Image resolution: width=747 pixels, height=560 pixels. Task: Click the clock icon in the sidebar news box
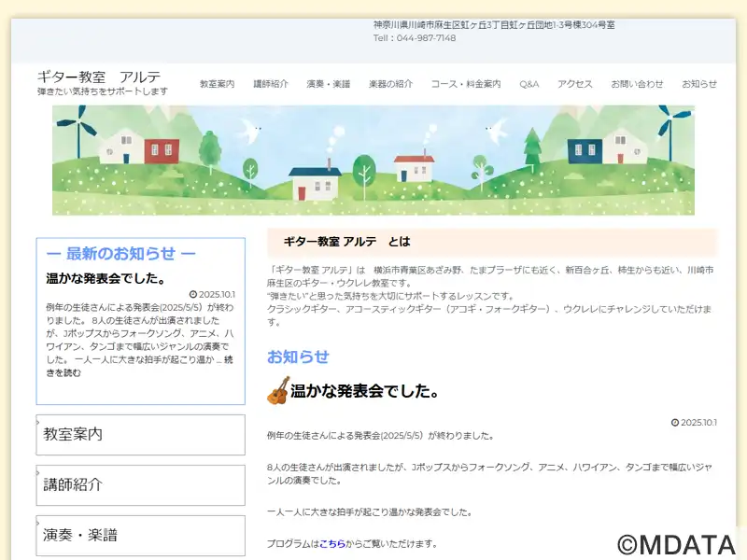pos(193,293)
